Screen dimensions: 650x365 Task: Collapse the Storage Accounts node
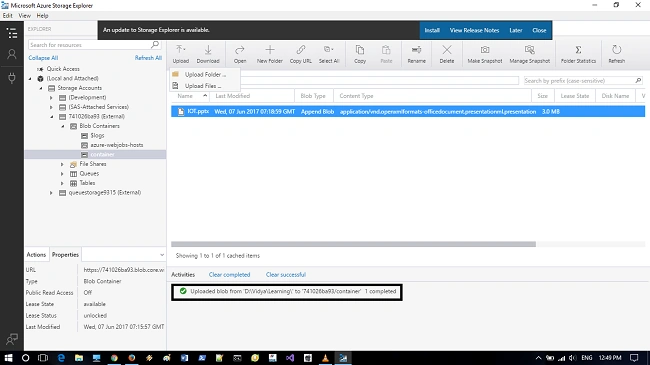click(41, 88)
